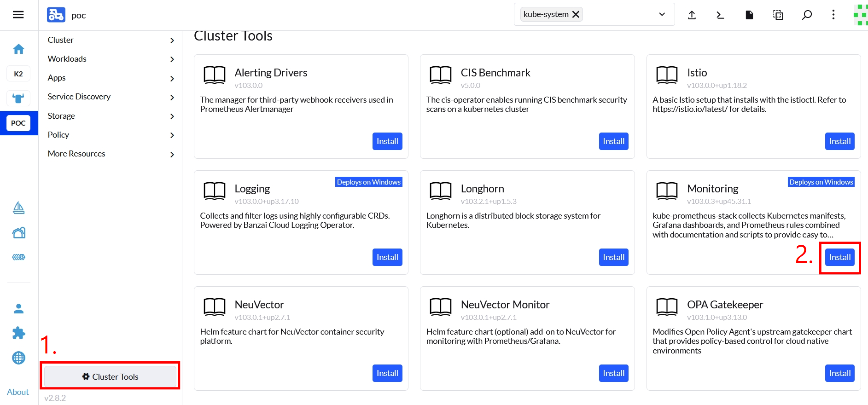Install the NeuVector Monitor chart
Screen dimensions: 868x405
(614, 373)
